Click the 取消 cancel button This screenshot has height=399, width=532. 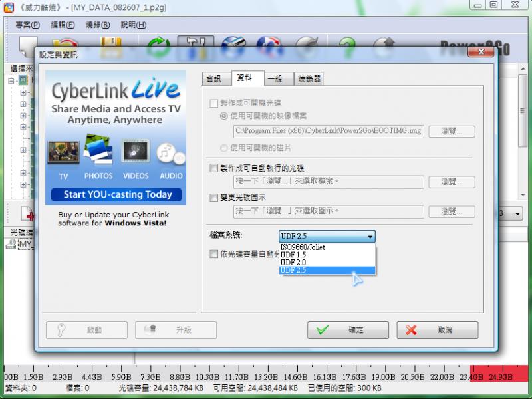[x=438, y=330]
